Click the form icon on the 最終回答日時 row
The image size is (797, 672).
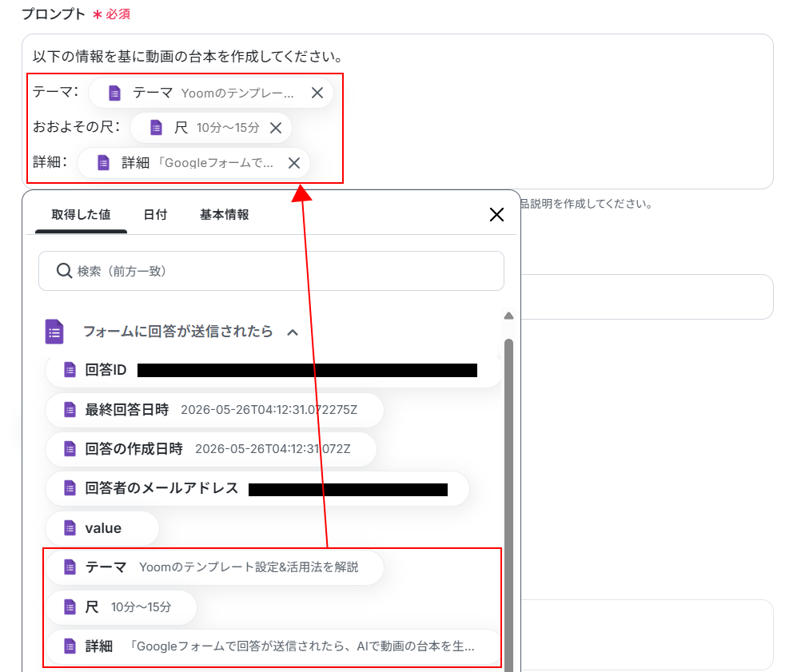click(x=70, y=409)
